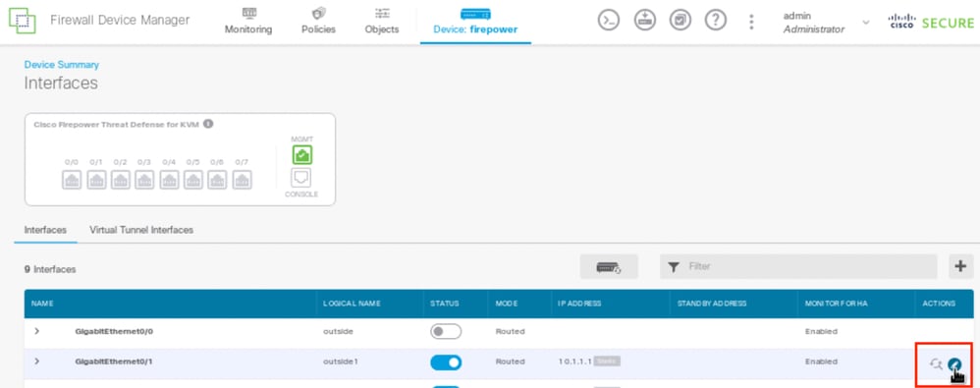Click the NAME column header
This screenshot has width=980, height=388.
[x=42, y=304]
